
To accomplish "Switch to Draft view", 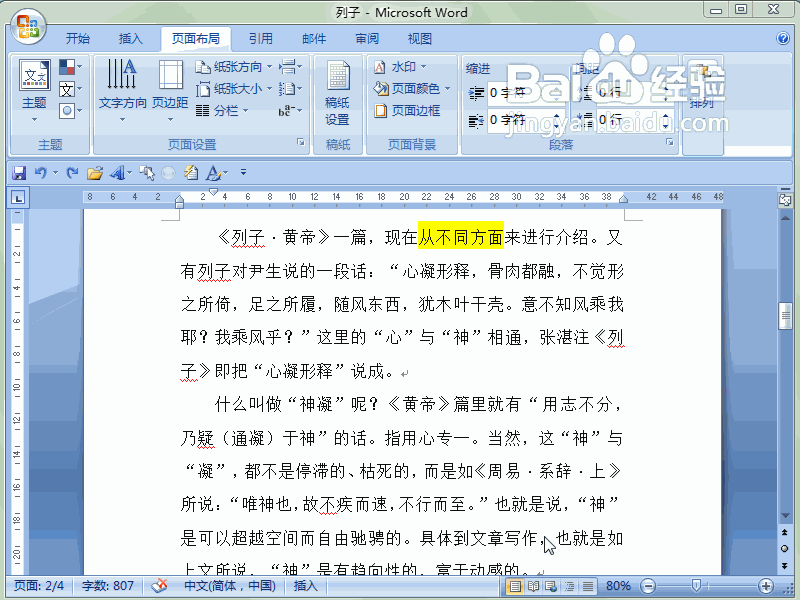I will [588, 587].
